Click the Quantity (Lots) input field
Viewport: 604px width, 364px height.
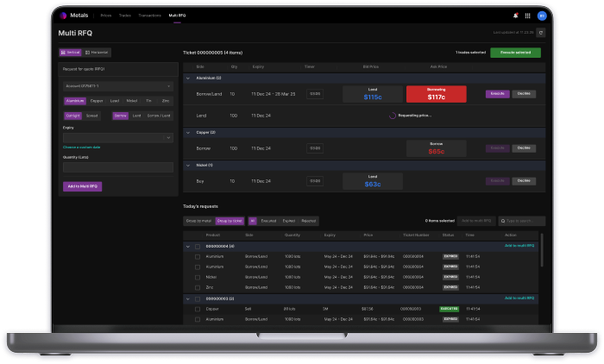pyautogui.click(x=117, y=167)
